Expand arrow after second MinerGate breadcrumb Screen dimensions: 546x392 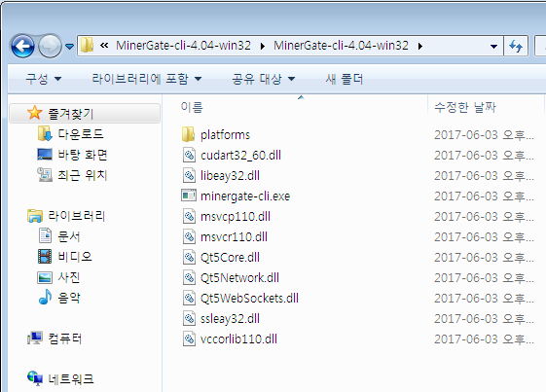419,46
